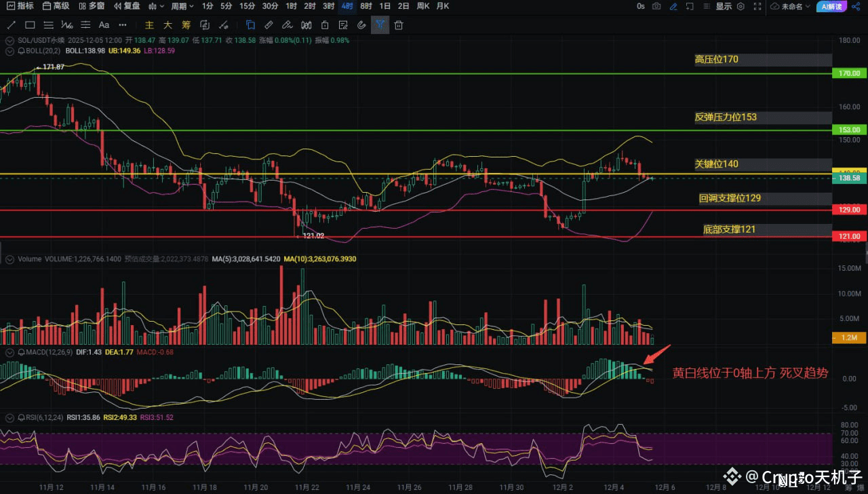
Task: Select the 15分 timeframe tab
Action: [248, 6]
